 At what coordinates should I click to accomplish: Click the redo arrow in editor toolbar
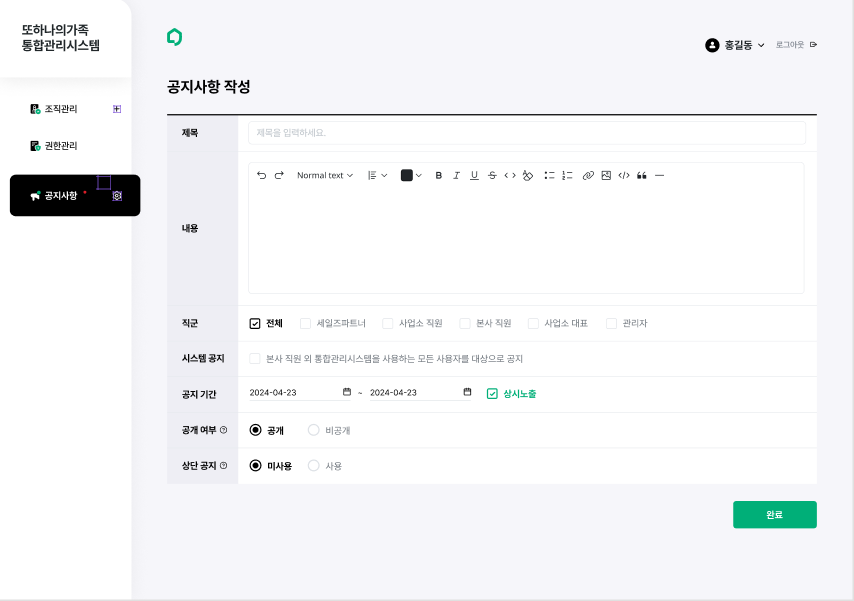(x=279, y=175)
